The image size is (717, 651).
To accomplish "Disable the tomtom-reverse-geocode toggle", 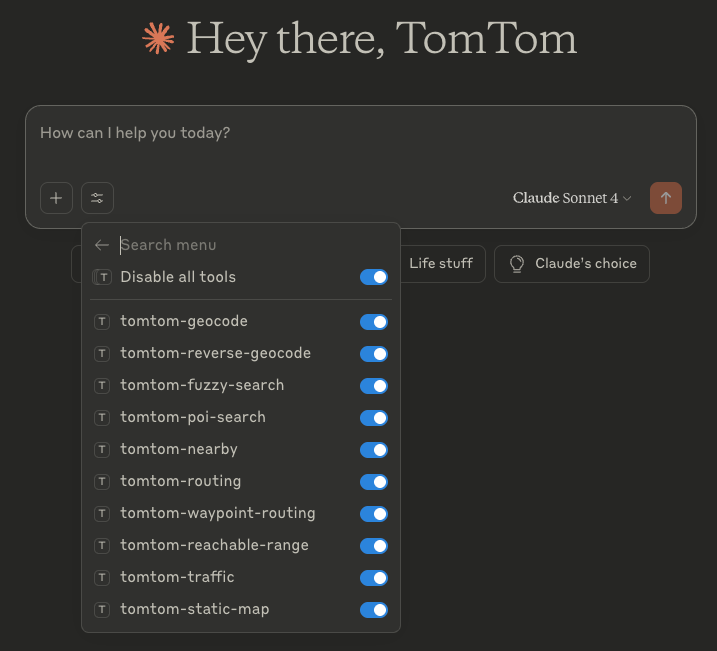I will point(374,354).
